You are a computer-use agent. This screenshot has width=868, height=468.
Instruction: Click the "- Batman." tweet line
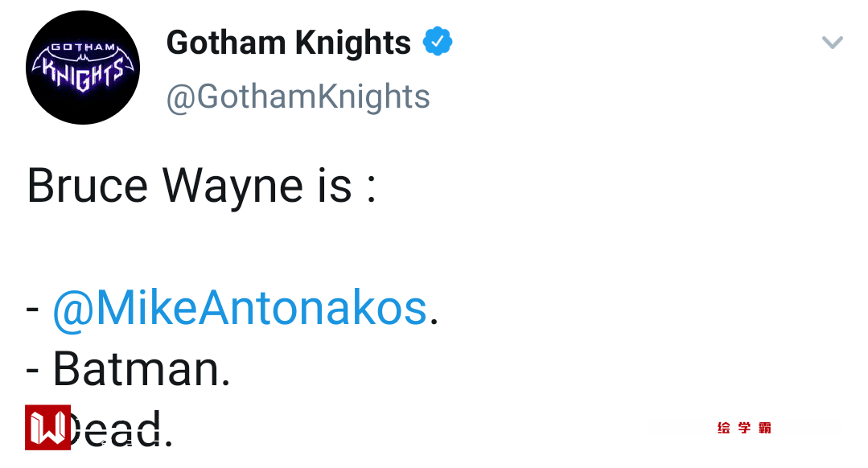tap(129, 370)
